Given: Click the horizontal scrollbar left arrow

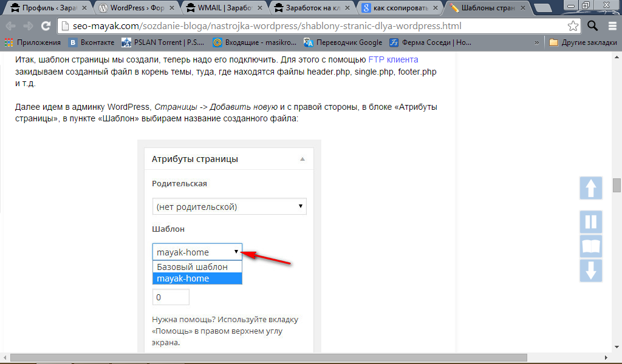Looking at the screenshot, I should click(5, 358).
